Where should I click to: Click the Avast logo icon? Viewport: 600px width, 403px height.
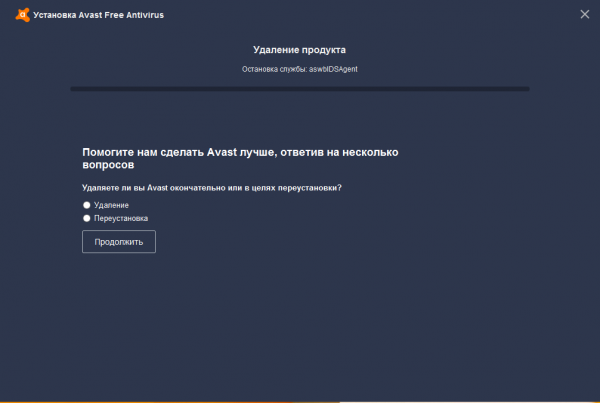click(x=23, y=15)
